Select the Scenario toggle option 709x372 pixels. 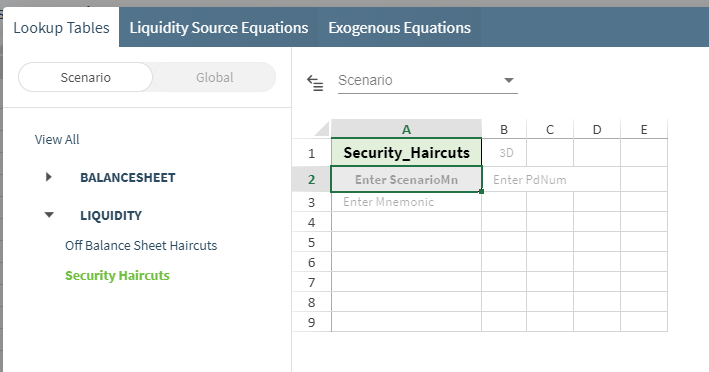click(85, 77)
